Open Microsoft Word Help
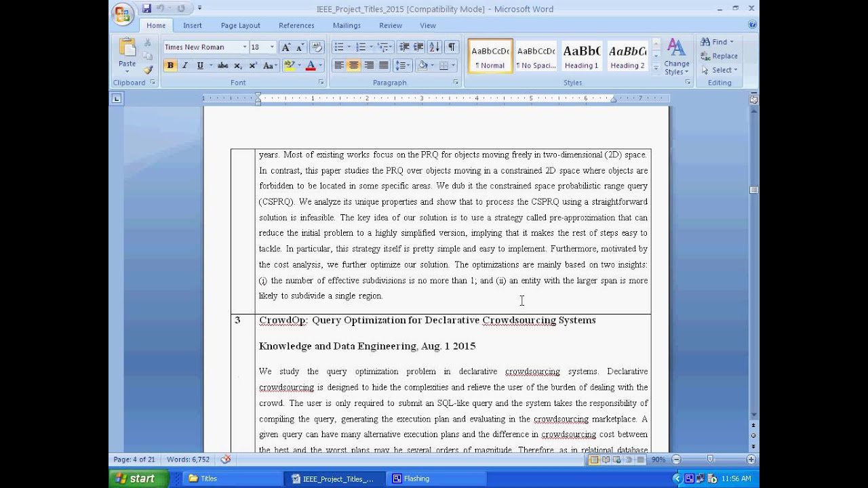868x488 pixels. (x=752, y=24)
